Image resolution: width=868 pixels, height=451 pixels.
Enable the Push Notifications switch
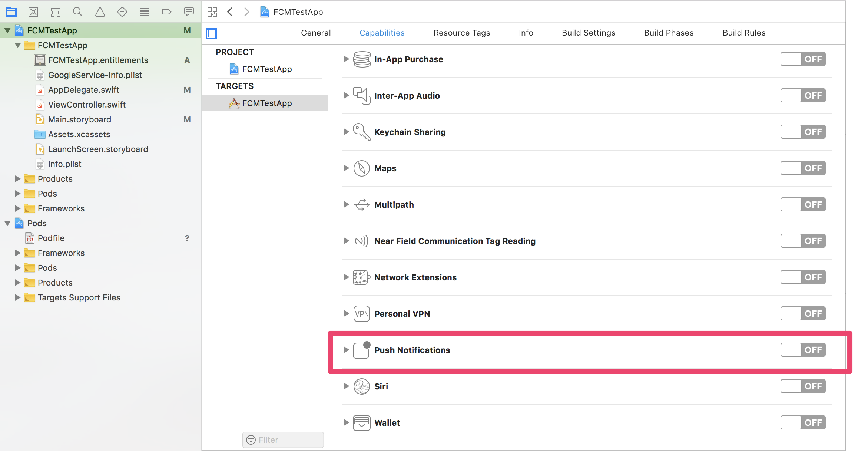(803, 350)
